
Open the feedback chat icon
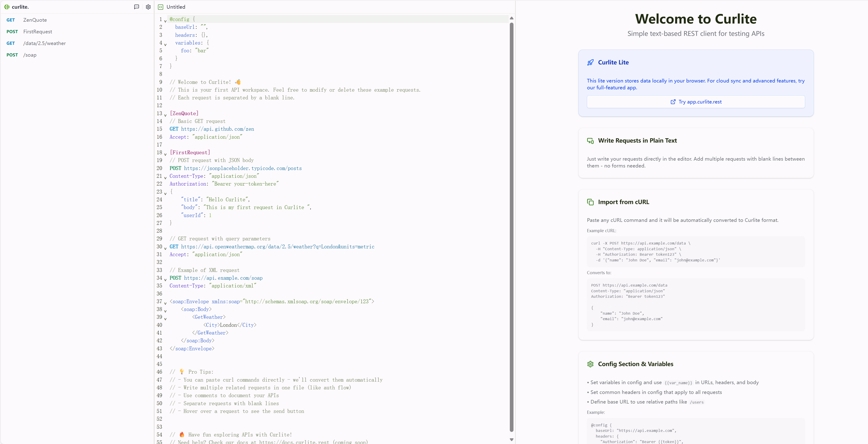137,7
